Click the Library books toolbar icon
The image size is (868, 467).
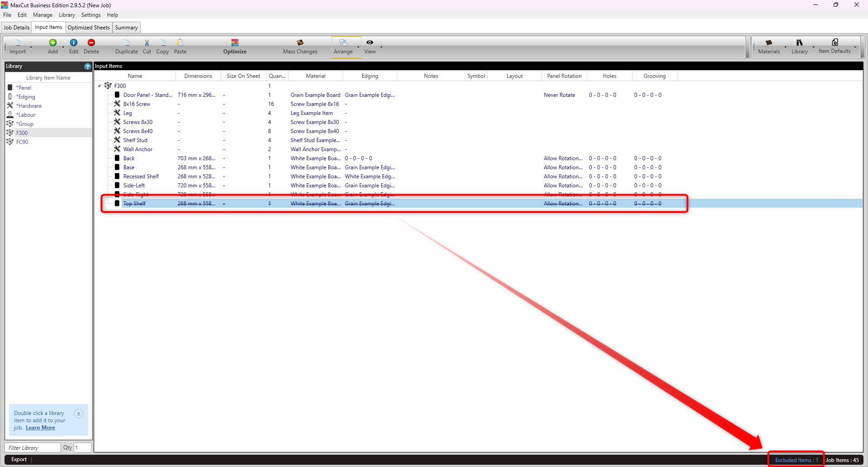point(799,43)
